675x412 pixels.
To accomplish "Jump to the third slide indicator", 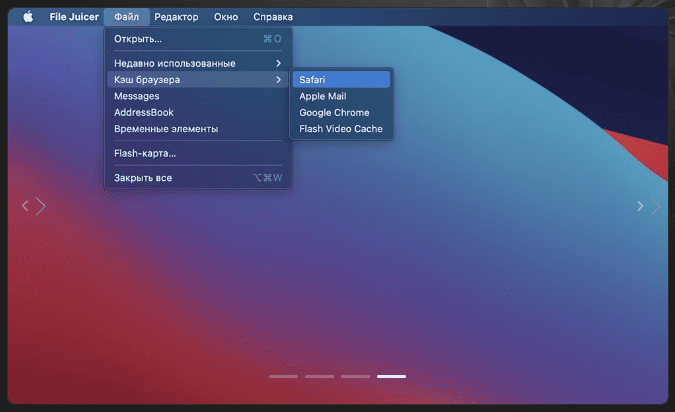I will coord(355,376).
